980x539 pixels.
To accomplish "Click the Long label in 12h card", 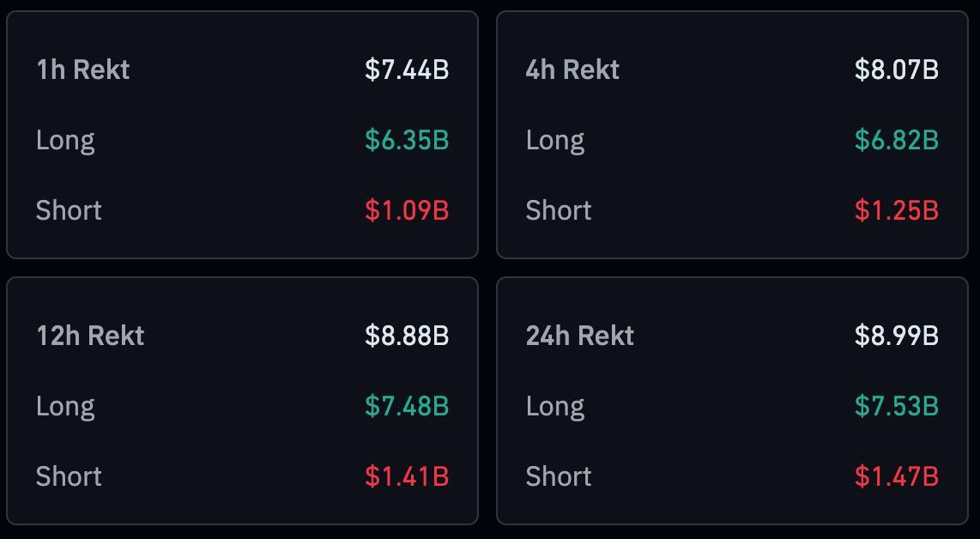I will click(x=65, y=408).
